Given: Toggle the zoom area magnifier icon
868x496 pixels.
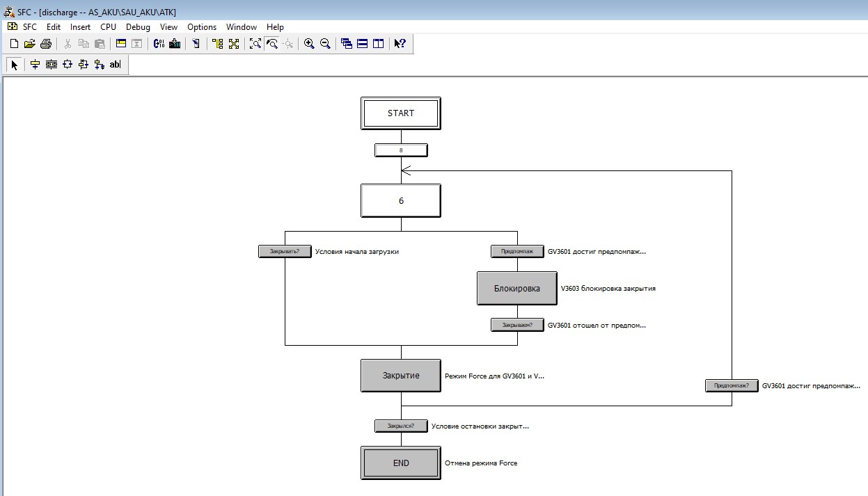Looking at the screenshot, I should [272, 44].
